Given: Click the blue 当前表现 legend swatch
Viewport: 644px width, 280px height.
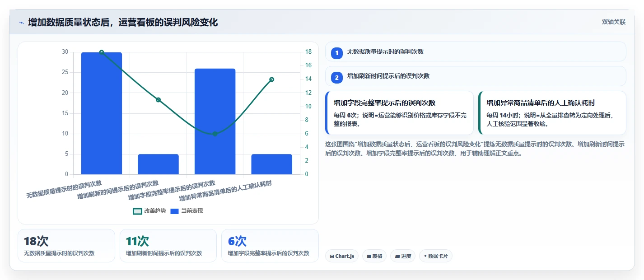Looking at the screenshot, I should point(175,211).
